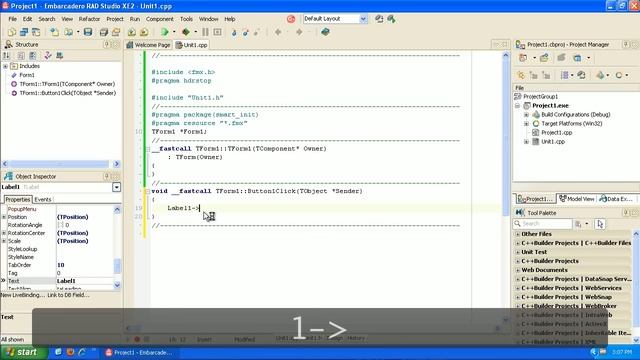Open the Object Inspector Label1 component dropdown
The height and width of the screenshot is (360, 640).
click(x=116, y=187)
